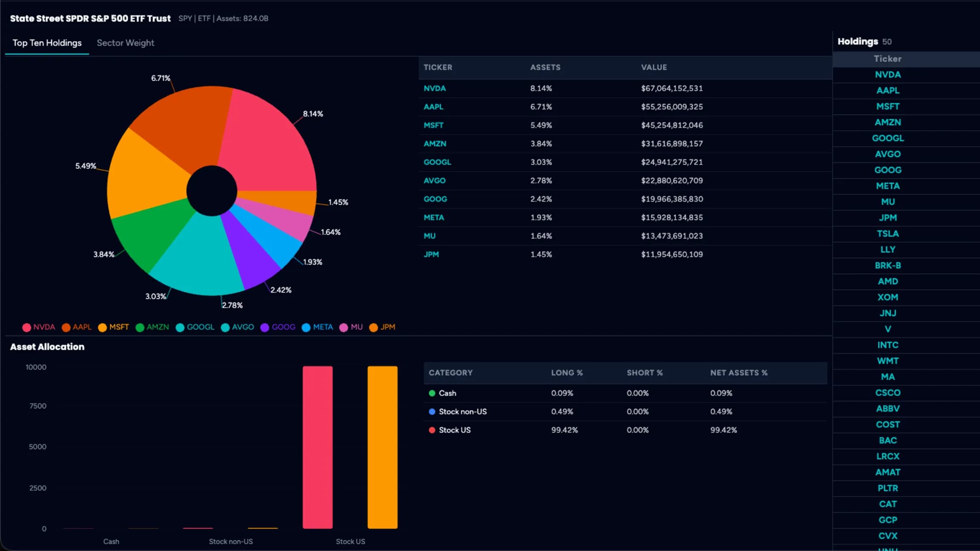980x551 pixels.
Task: Click the Cash row in allocation table
Action: [x=625, y=393]
